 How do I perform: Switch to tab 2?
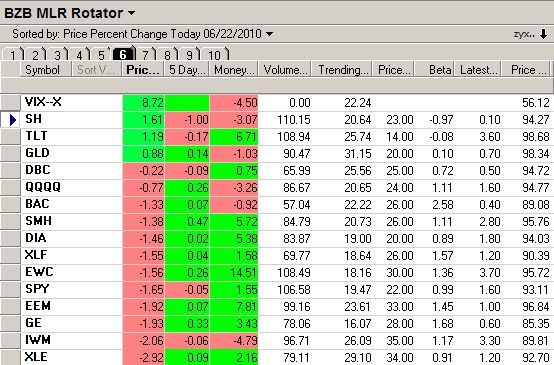[x=35, y=55]
